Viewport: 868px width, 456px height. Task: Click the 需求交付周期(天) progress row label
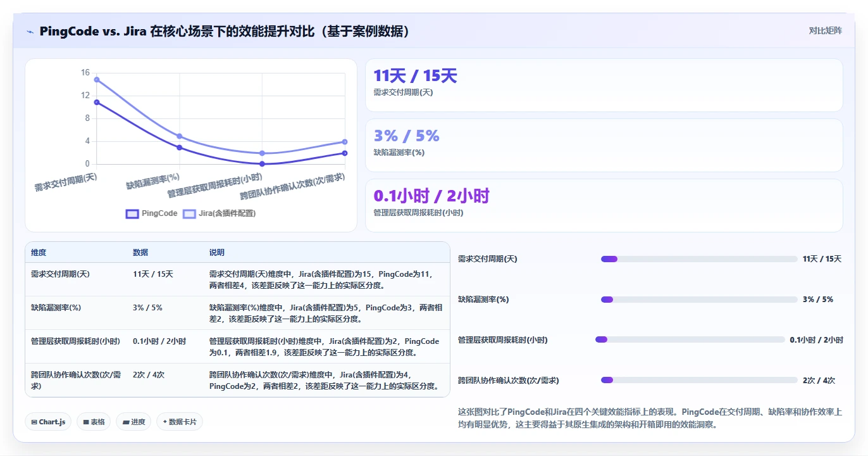pos(488,259)
